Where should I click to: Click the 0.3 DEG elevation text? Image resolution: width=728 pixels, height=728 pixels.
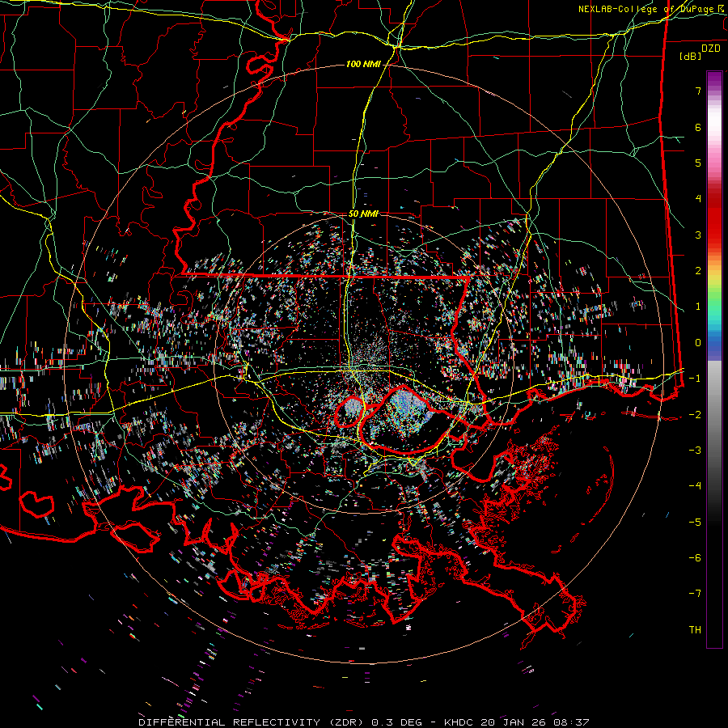396,722
